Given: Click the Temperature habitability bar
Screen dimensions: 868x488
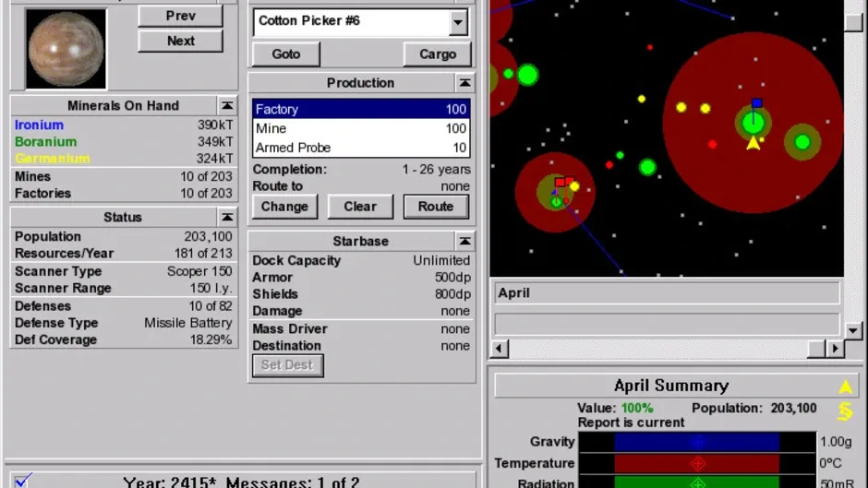Looking at the screenshot, I should click(697, 463).
